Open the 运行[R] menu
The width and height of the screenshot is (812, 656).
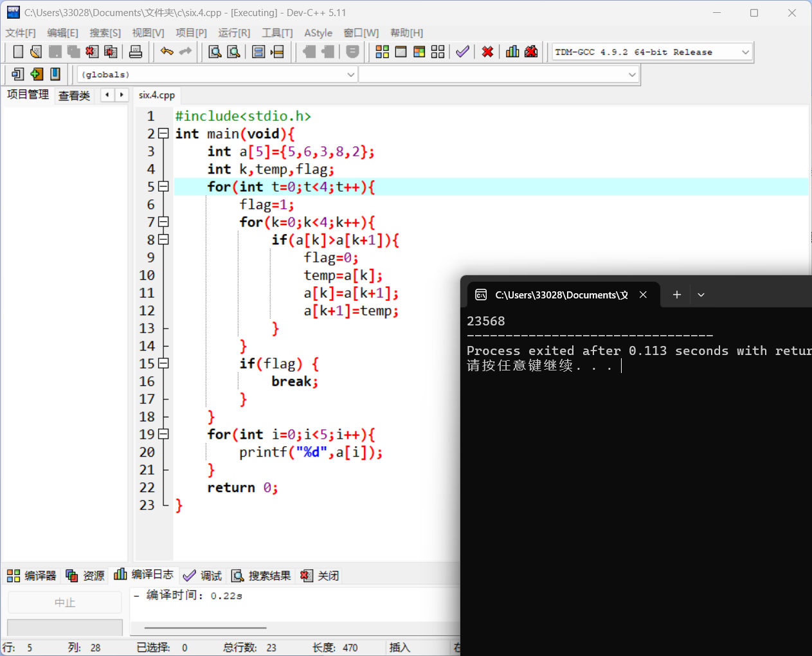pos(234,33)
